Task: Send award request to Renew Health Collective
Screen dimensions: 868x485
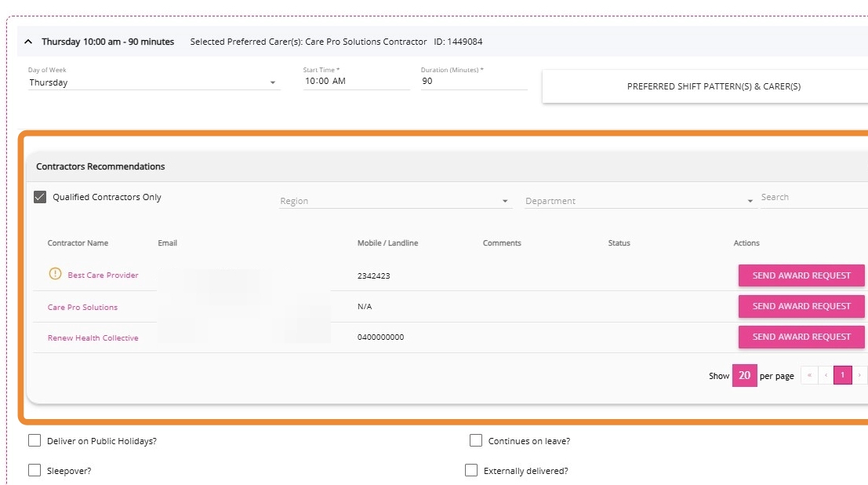Action: click(801, 337)
